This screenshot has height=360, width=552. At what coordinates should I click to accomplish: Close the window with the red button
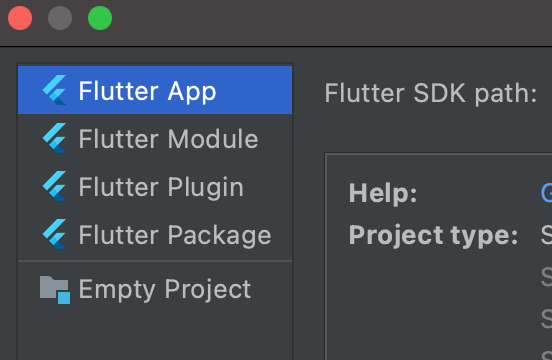pos(20,18)
